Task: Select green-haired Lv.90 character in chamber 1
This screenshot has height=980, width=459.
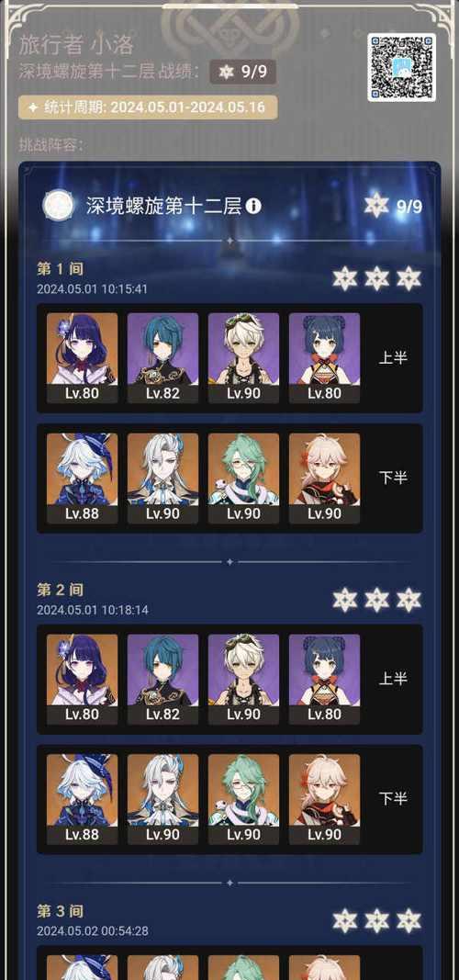Action: tap(243, 479)
